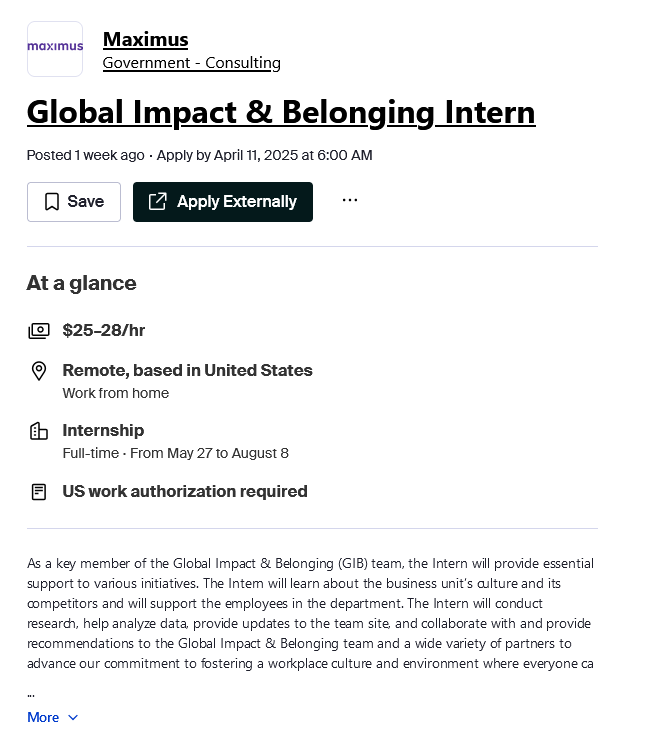This screenshot has height=737, width=670.
Task: Click Remote, based in United States
Action: (x=188, y=370)
